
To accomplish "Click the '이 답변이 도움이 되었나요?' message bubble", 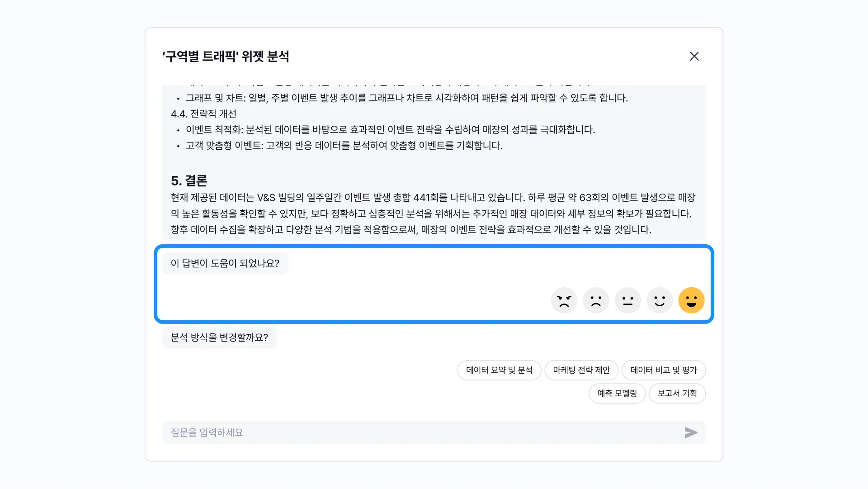I will click(x=225, y=263).
